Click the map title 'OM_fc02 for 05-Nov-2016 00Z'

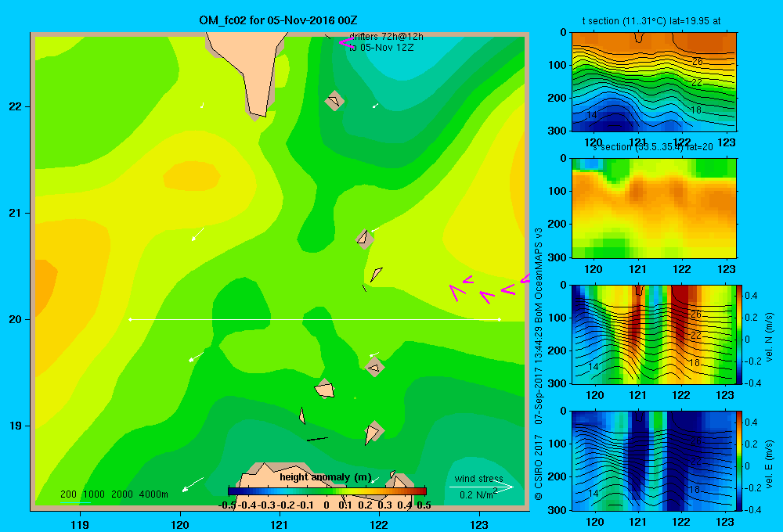tap(278, 20)
